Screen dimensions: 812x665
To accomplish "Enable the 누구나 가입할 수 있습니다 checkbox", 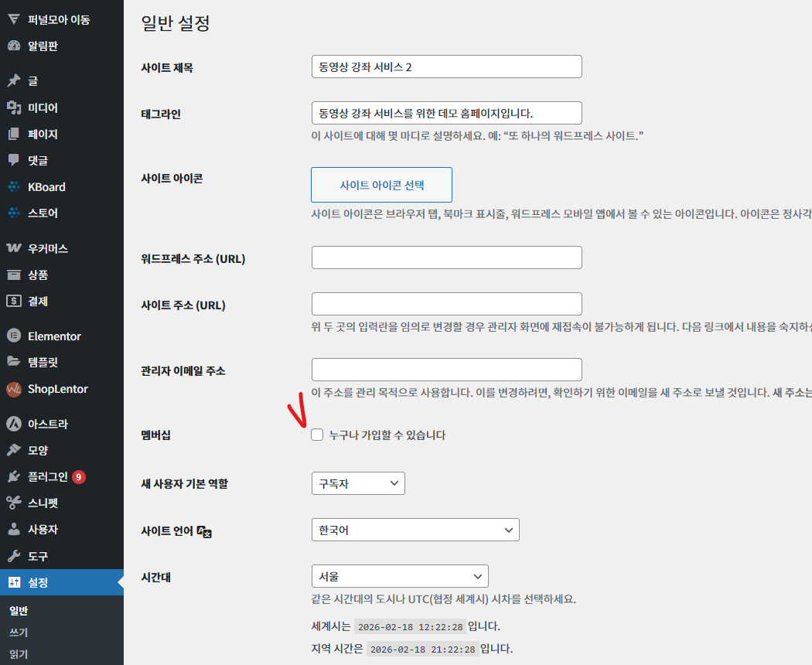I will [317, 435].
